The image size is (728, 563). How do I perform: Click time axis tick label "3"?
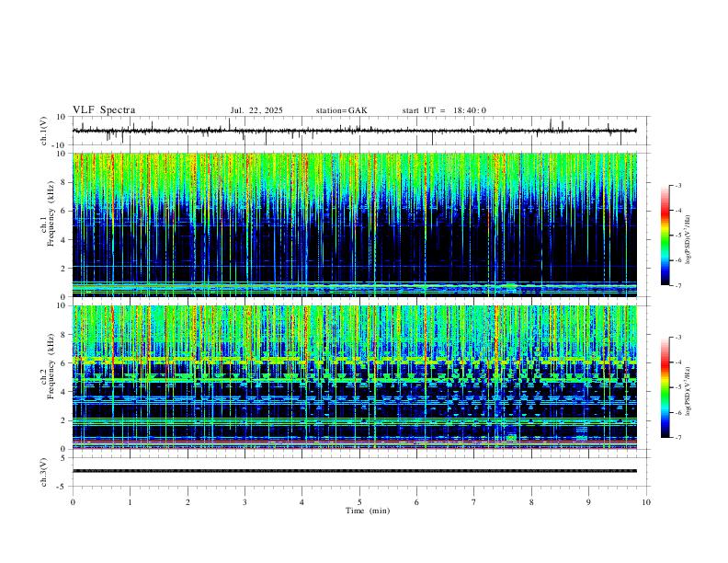point(245,502)
